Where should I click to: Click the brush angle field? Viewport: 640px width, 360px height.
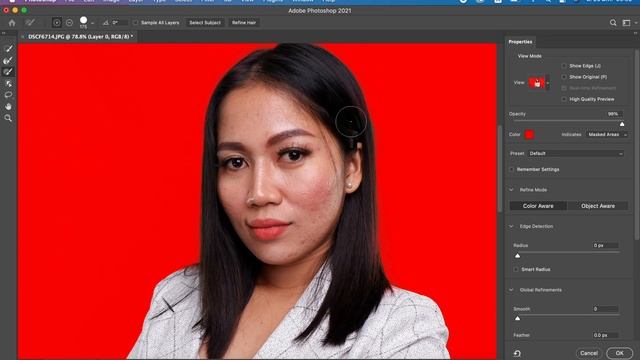pyautogui.click(x=120, y=23)
